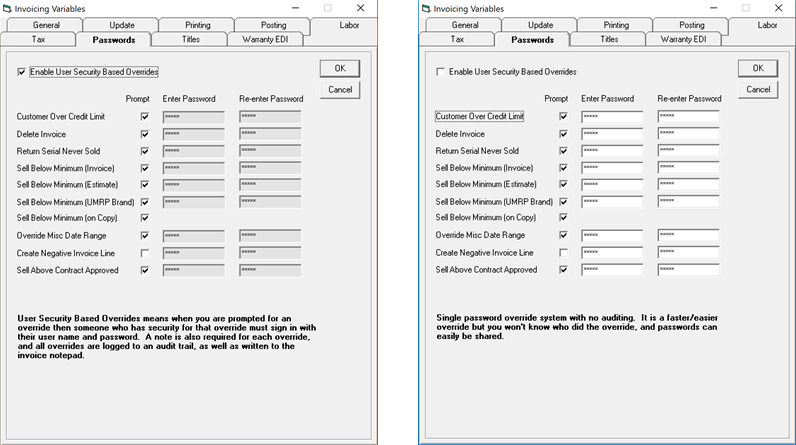Switch to Printing tab in left window
The height and width of the screenshot is (445, 796).
click(x=197, y=25)
